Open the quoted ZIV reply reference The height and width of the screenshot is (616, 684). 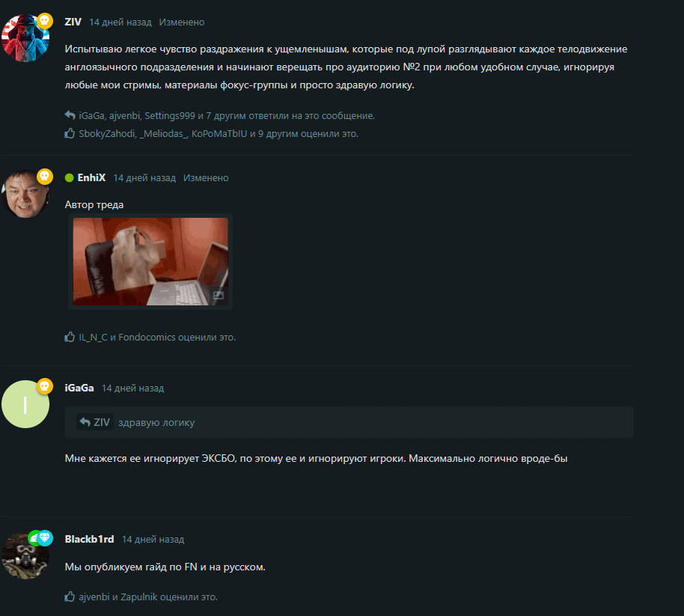pos(95,422)
